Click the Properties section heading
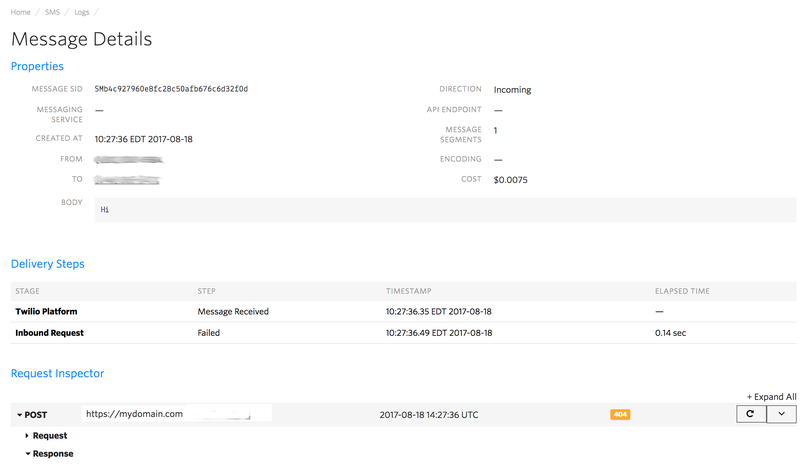This screenshot has height=464, width=800. tap(37, 66)
